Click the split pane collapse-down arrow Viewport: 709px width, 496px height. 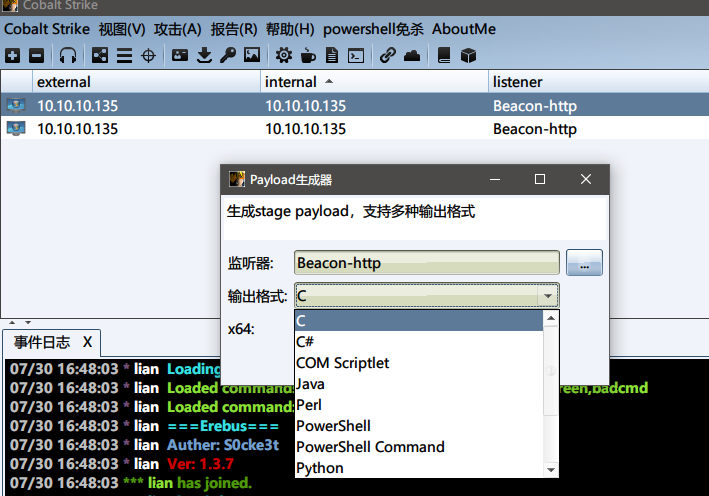point(28,322)
